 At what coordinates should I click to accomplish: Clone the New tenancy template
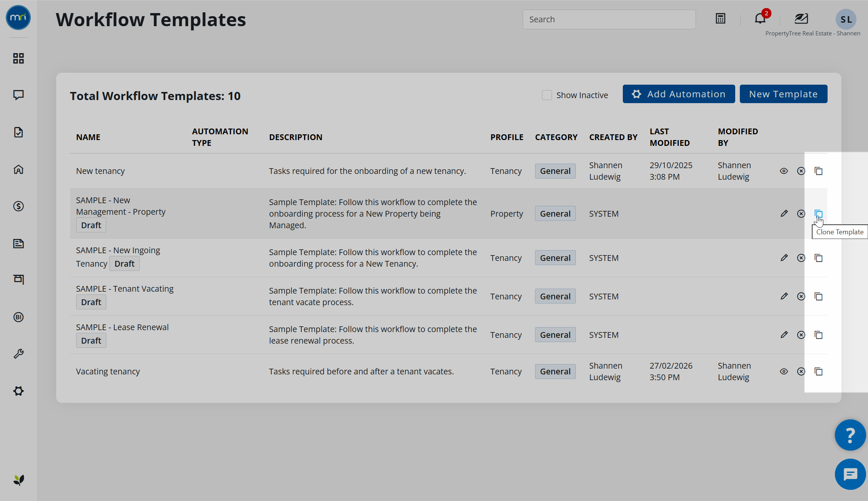click(818, 171)
